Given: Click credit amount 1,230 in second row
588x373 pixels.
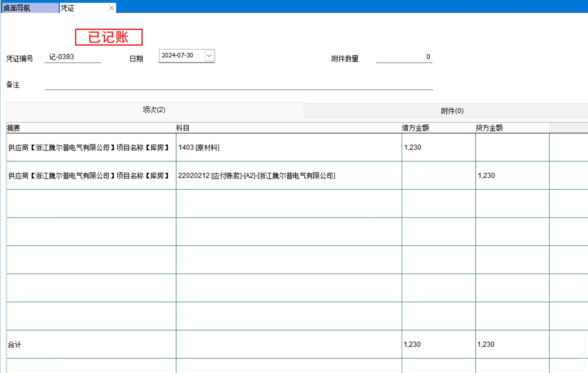Looking at the screenshot, I should [512, 176].
